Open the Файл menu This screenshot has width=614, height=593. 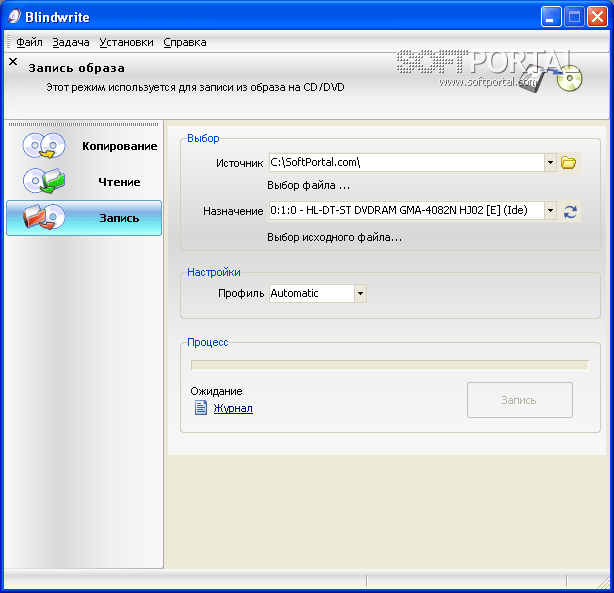pyautogui.click(x=29, y=42)
